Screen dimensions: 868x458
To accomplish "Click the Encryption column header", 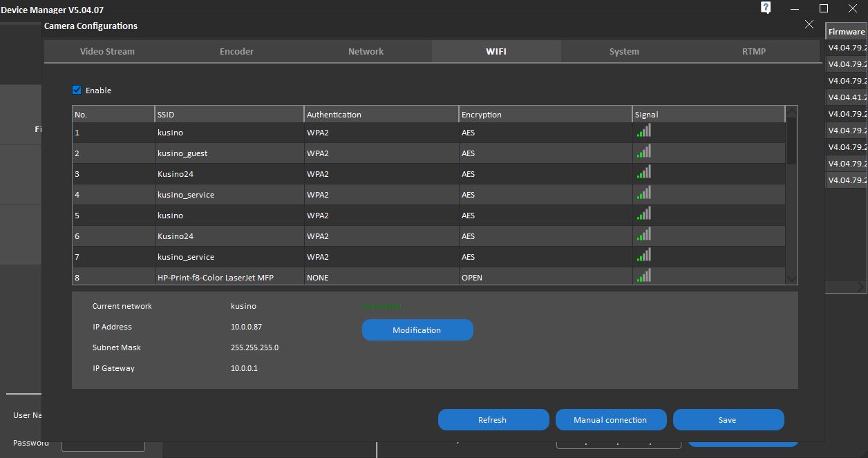I will 546,114.
